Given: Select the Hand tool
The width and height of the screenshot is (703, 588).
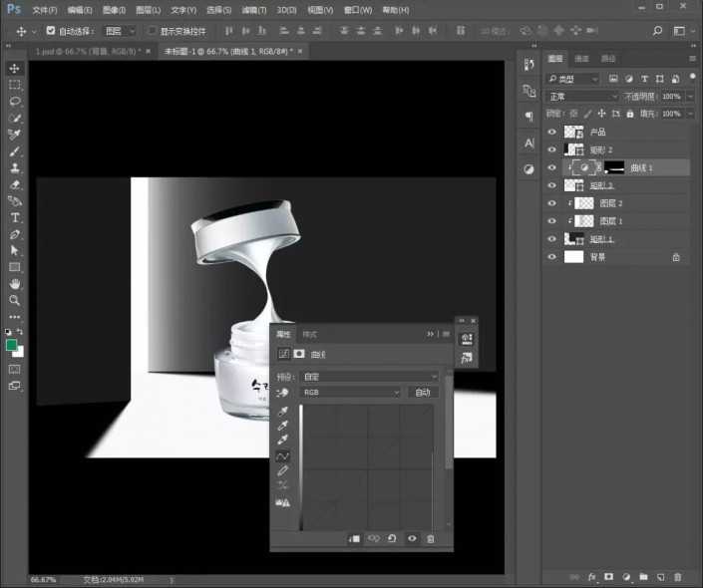Looking at the screenshot, I should pyautogui.click(x=15, y=284).
